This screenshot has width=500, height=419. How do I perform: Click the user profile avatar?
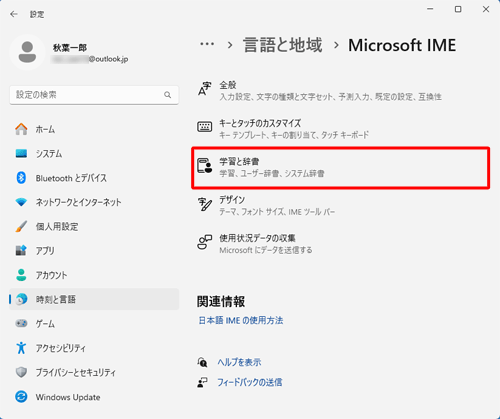coord(27,52)
